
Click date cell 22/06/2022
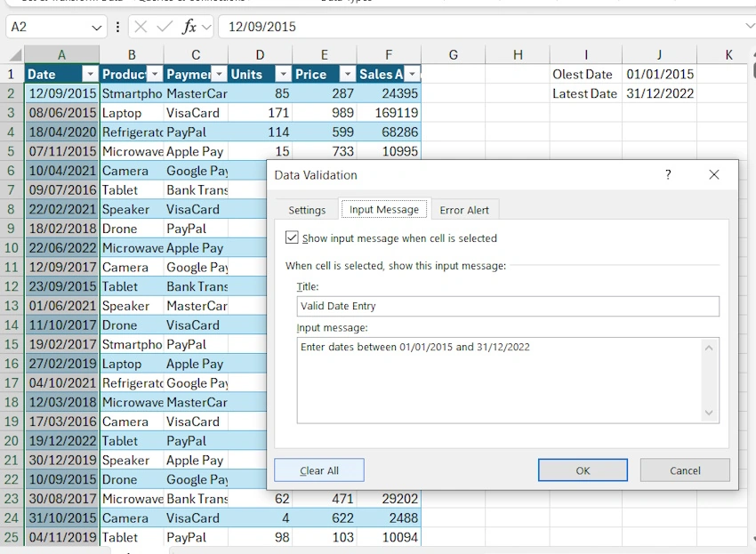62,248
